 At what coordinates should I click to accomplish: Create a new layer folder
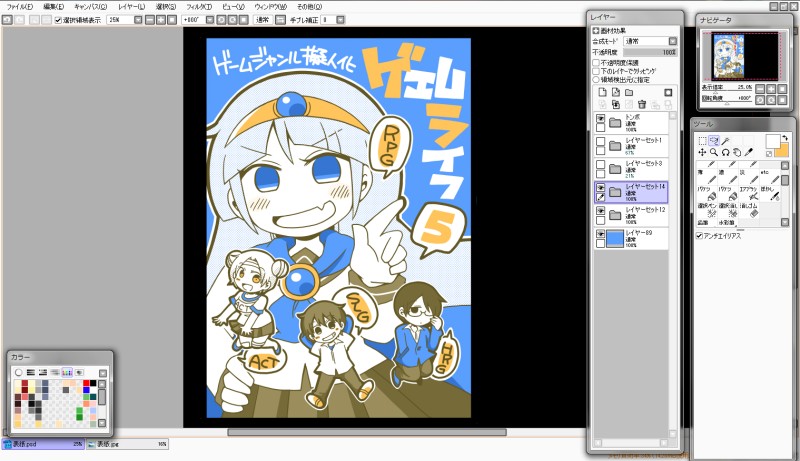[629, 92]
